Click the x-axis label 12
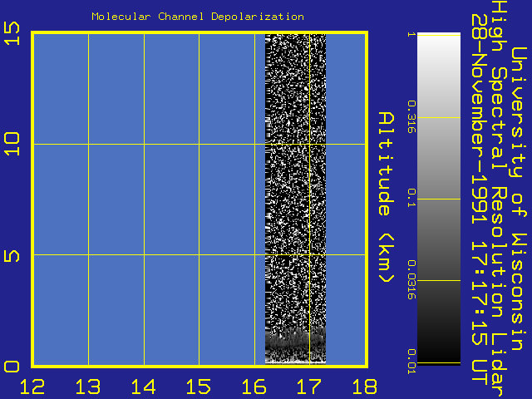The width and height of the screenshot is (532, 399). point(32,387)
